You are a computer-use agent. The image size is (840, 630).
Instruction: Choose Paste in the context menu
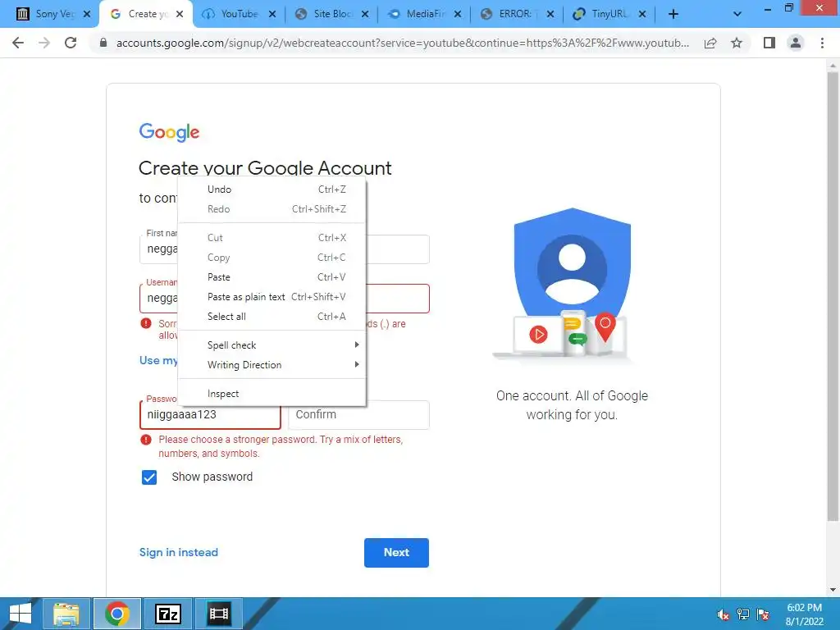coord(272,277)
